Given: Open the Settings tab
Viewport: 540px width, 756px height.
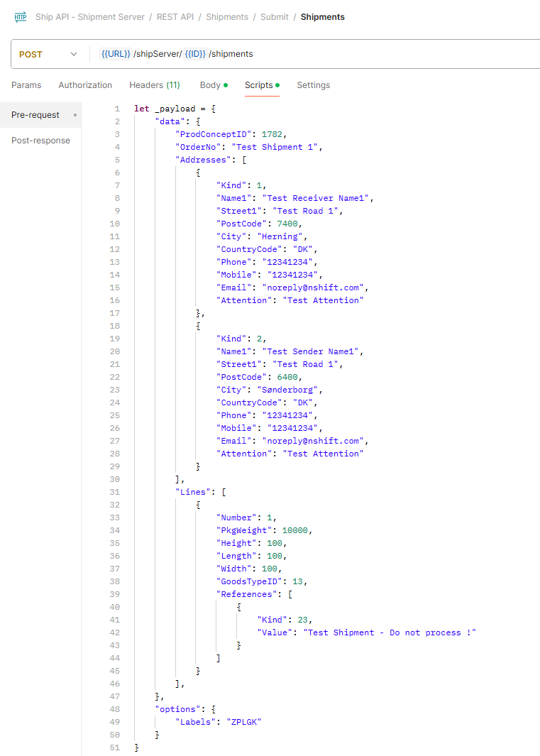Looking at the screenshot, I should (x=313, y=85).
